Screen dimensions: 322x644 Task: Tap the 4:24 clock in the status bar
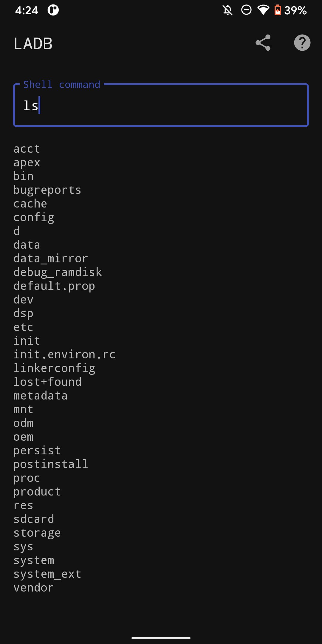pos(27,10)
